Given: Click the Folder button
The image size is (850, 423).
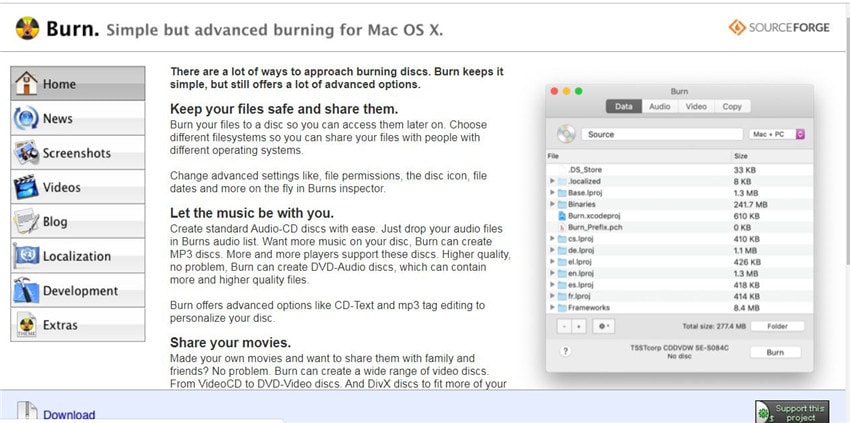Looking at the screenshot, I should tap(777, 326).
